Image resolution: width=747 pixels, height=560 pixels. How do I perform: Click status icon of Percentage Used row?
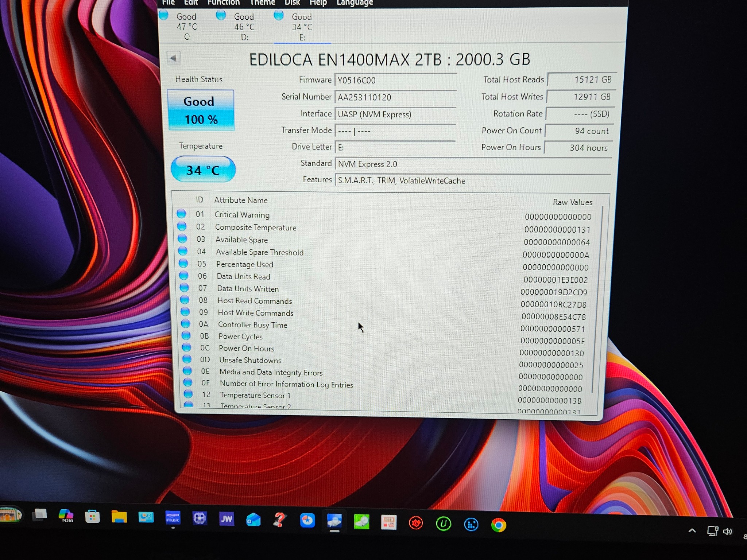pyautogui.click(x=183, y=263)
